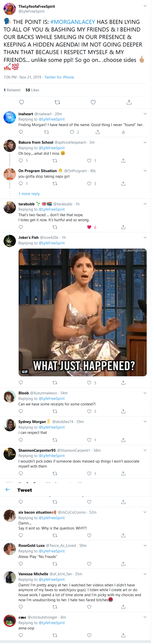Go back using the Tweet header arrow
This screenshot has height=644, width=154.
(x=8, y=489)
